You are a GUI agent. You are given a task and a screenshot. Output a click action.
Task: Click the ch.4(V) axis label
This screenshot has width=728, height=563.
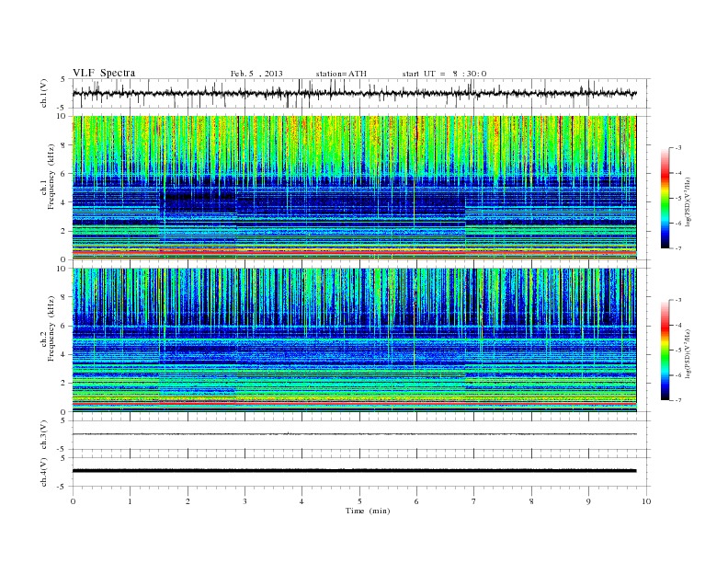point(44,472)
